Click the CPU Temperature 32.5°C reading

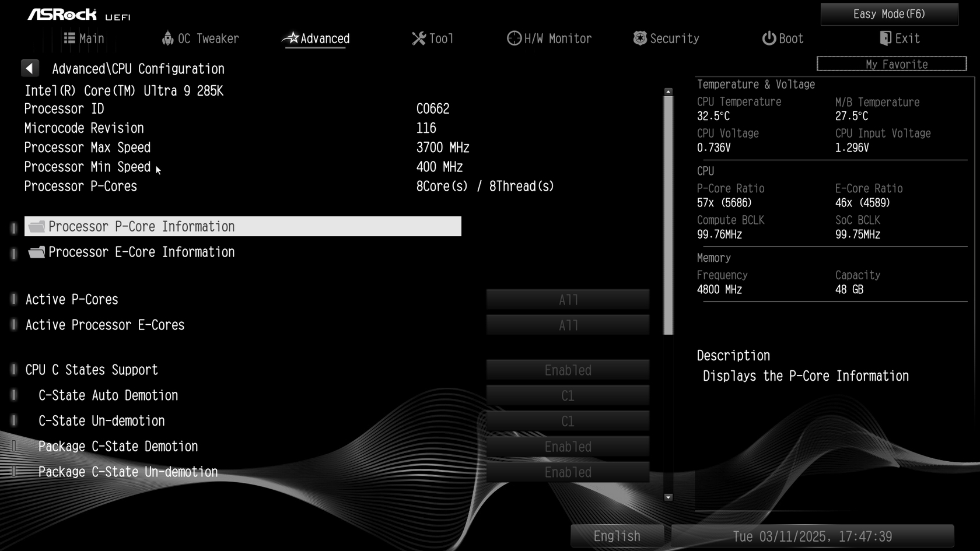713,116
